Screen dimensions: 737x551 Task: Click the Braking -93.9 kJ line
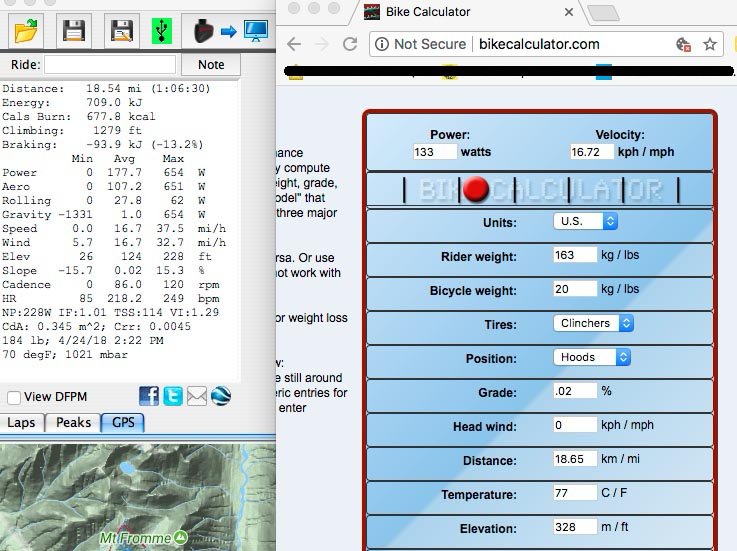102,144
